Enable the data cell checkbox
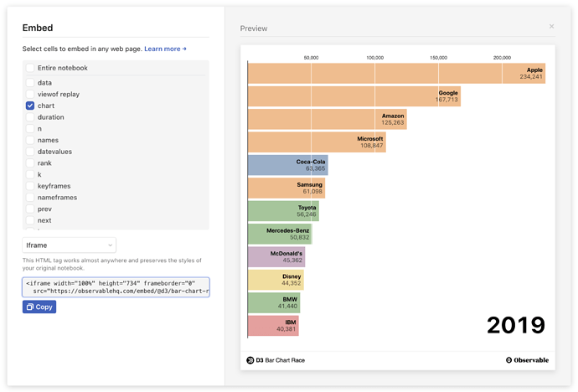The width and height of the screenshot is (578, 392). pyautogui.click(x=31, y=83)
